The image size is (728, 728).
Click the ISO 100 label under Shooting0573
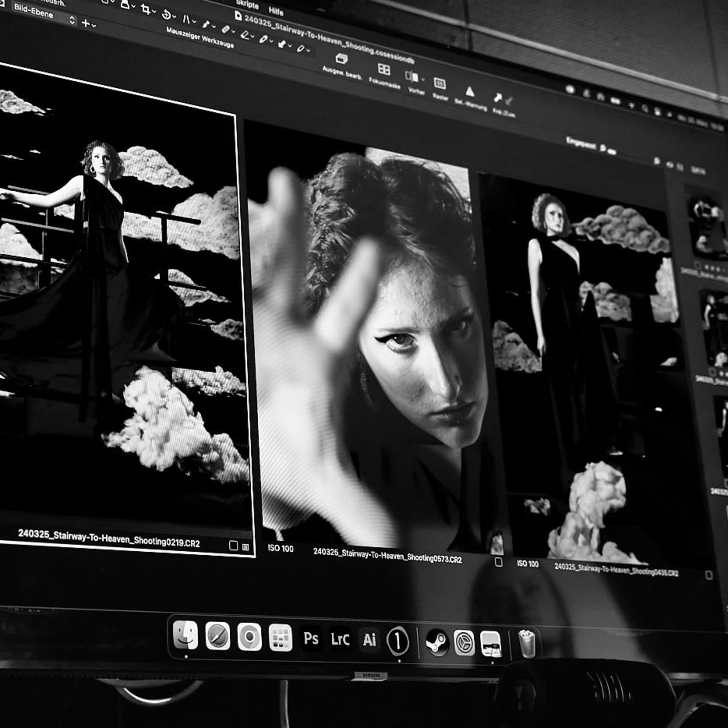280,548
